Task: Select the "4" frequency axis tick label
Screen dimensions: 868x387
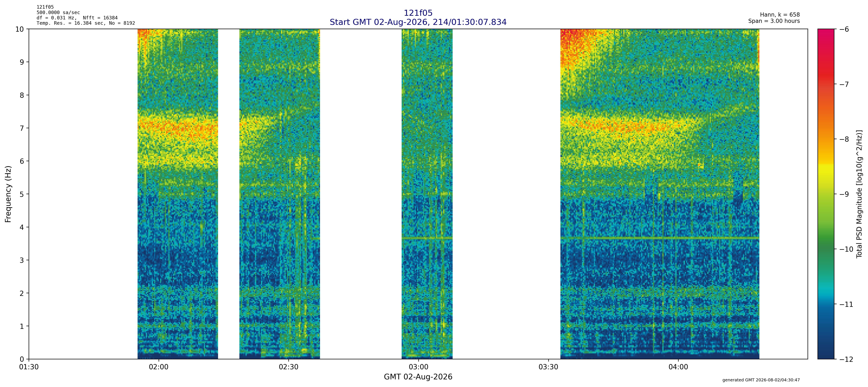Action: [x=22, y=227]
